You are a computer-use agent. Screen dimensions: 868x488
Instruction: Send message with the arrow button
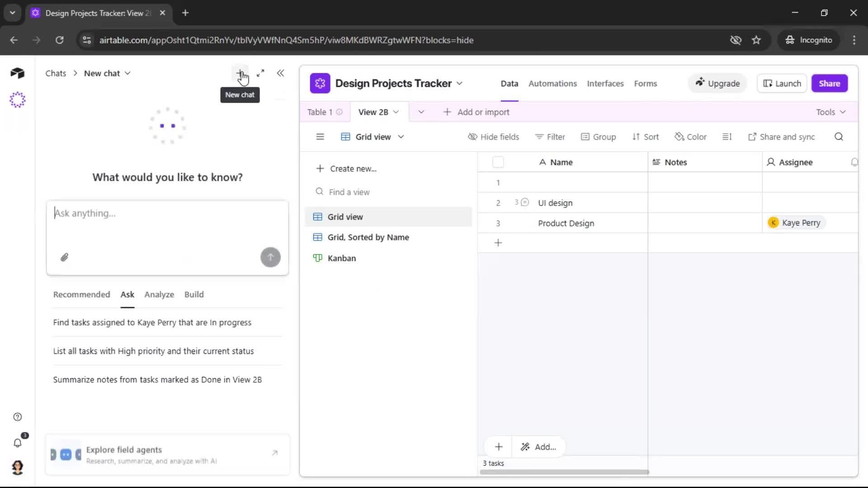coord(270,257)
